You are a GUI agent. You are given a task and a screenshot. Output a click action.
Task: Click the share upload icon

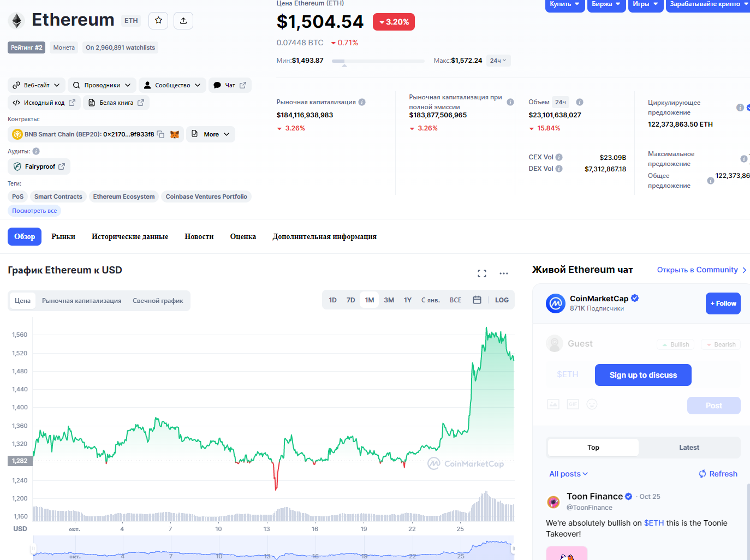point(183,21)
